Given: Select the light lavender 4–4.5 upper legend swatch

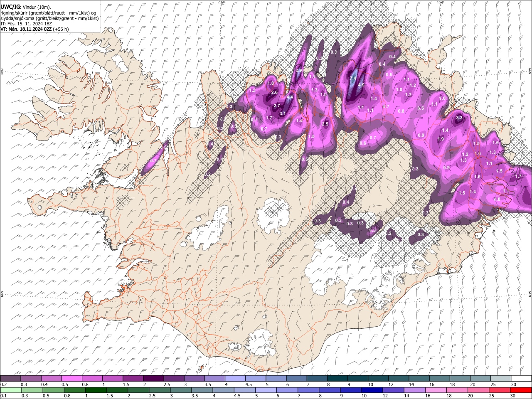Looking at the screenshot, I should pos(235,379).
